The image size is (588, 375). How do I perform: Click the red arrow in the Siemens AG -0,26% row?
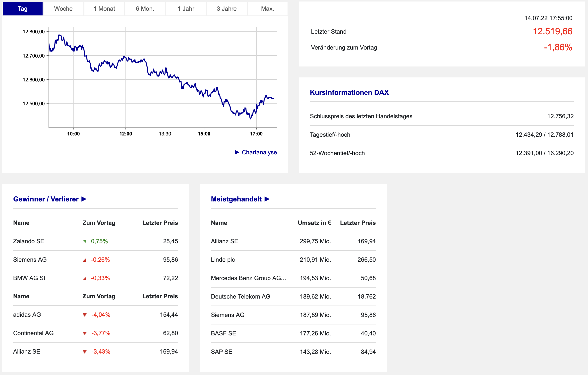[85, 260]
